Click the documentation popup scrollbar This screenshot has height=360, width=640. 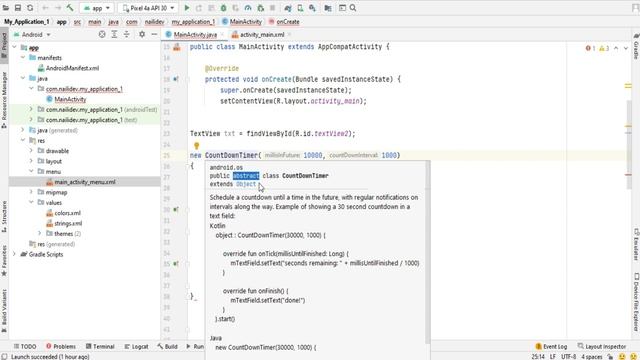(427, 251)
